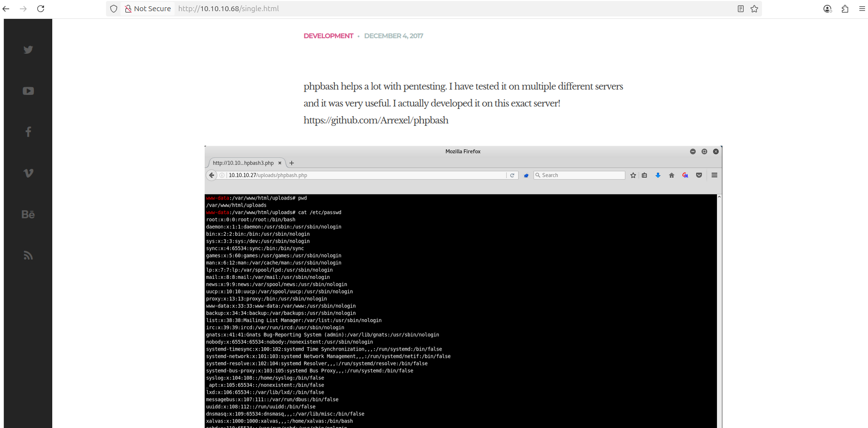Screen dimensions: 868x428
Task: Open the browser hamburger menu
Action: pos(862,9)
